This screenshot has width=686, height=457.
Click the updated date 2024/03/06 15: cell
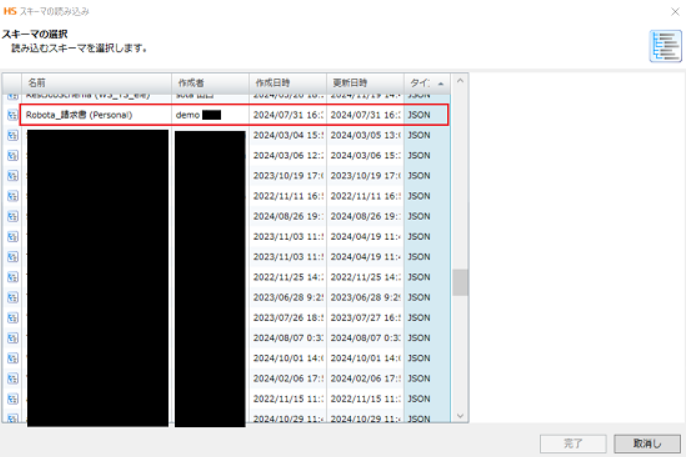pos(365,156)
